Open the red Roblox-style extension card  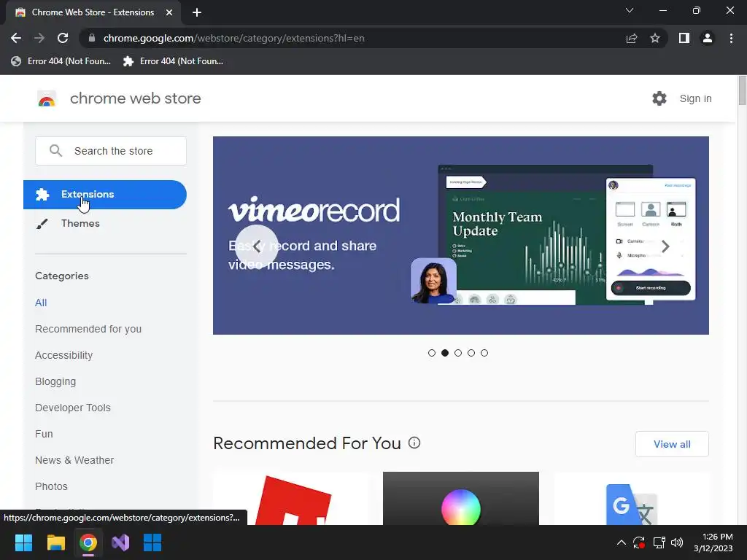[291, 499]
